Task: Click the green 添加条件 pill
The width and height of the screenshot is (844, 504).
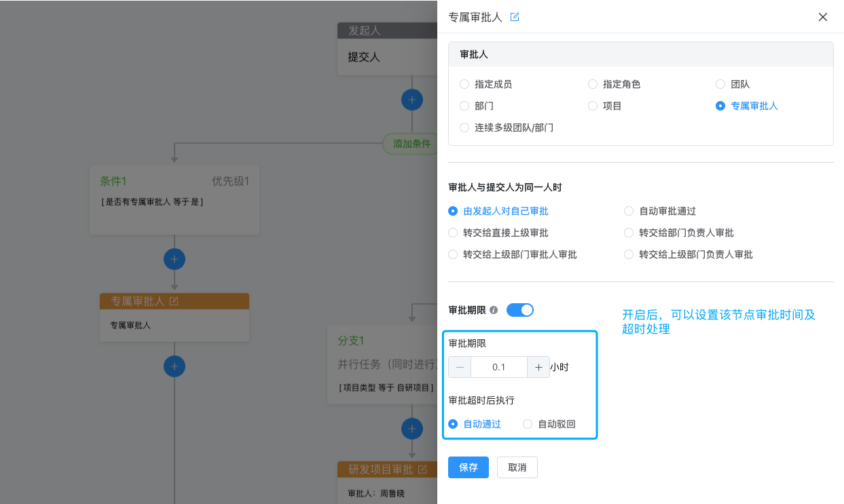Action: [412, 144]
